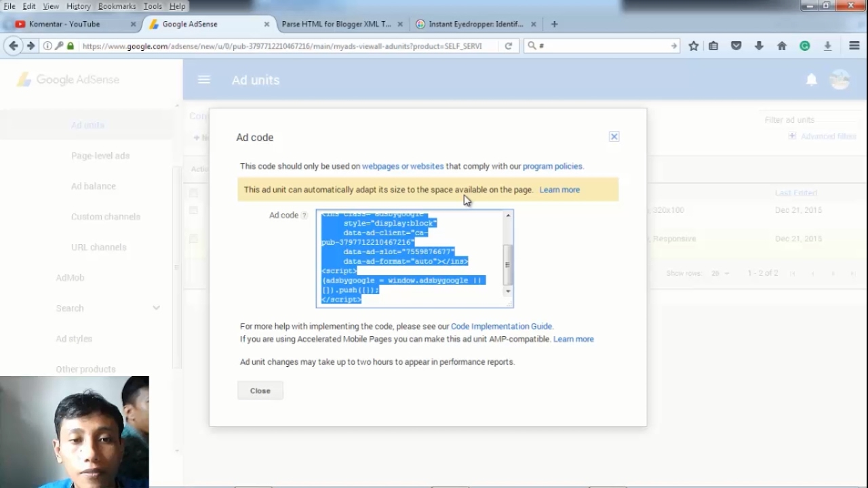Click the Home icon in toolbar
The height and width of the screenshot is (488, 868).
pyautogui.click(x=782, y=46)
